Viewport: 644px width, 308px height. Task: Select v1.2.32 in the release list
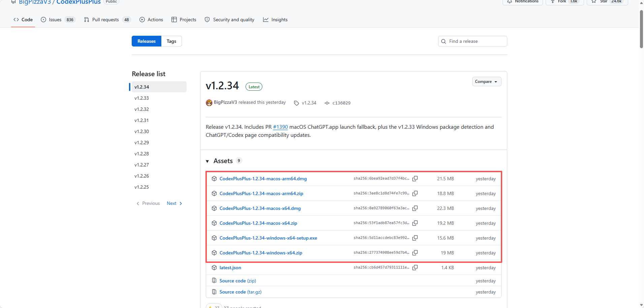(159, 109)
